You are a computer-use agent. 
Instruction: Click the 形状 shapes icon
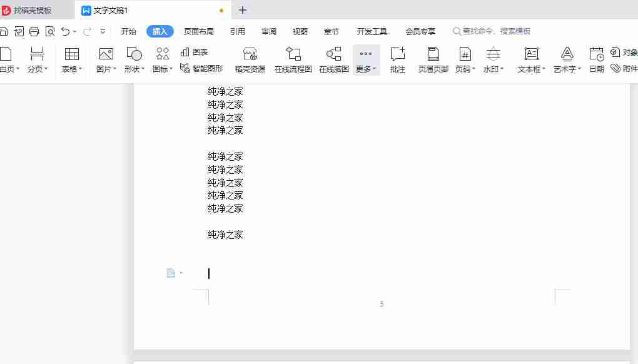[134, 54]
